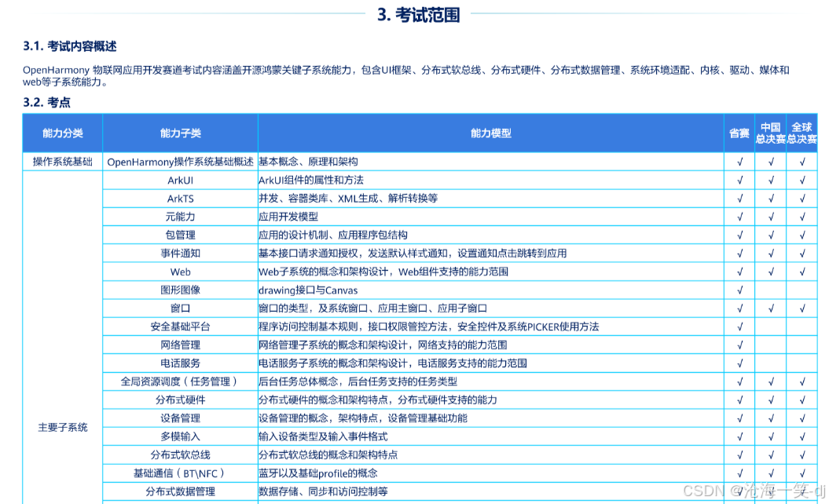
Task: Click the paragraph beginning 'OpenHarmony 物联网应用开发赛道'
Action: [x=406, y=76]
